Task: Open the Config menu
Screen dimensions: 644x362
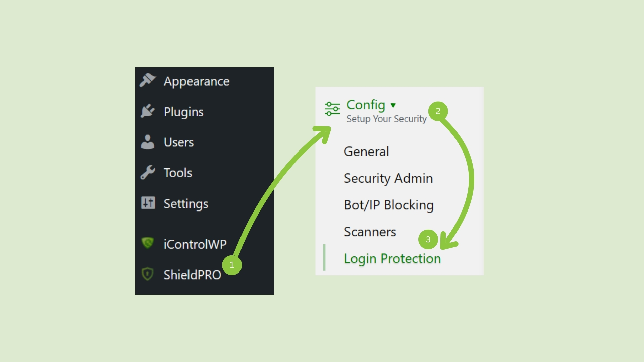Action: [366, 105]
